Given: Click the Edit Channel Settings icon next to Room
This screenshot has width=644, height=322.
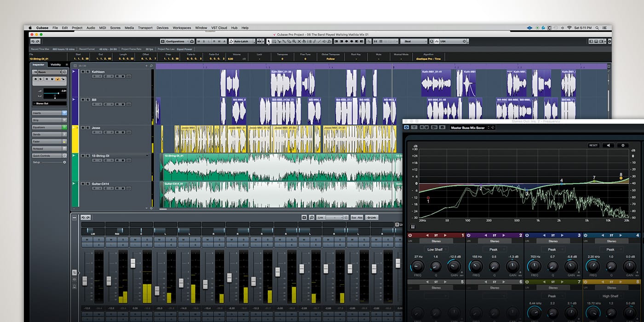Looking at the screenshot, I should pos(64,72).
